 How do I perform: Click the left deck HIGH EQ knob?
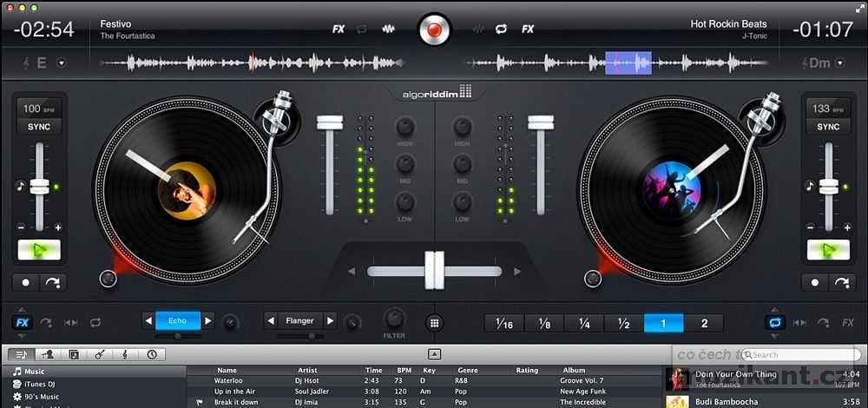(x=405, y=127)
